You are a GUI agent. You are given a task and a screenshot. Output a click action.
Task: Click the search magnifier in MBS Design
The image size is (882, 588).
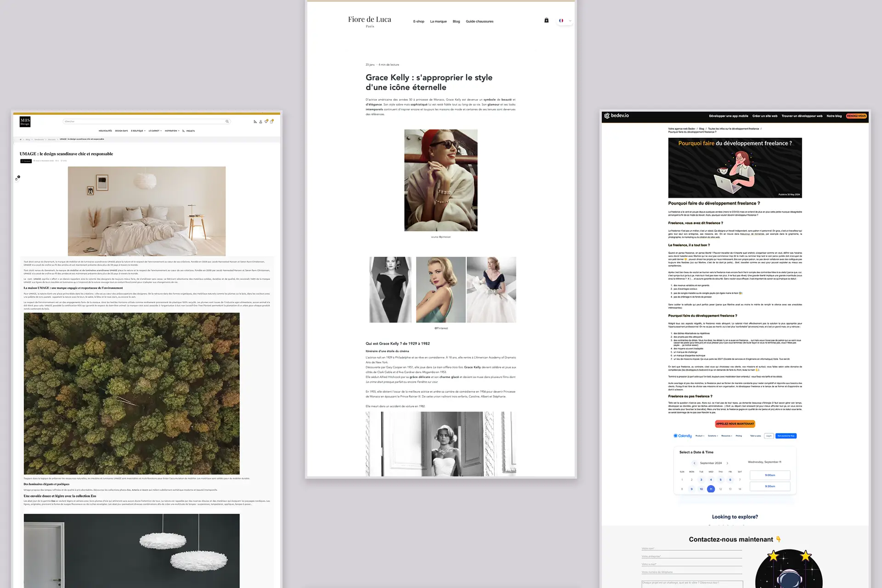pyautogui.click(x=227, y=121)
